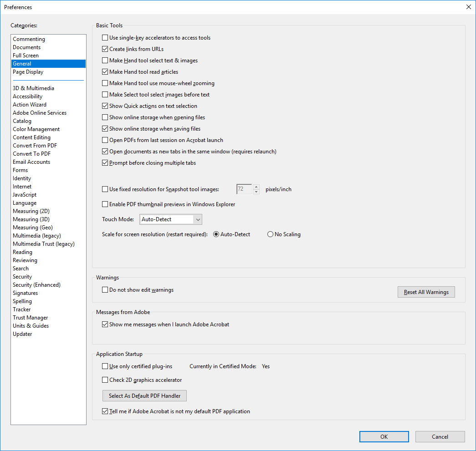Open Security (Enhanced) preferences

49,285
